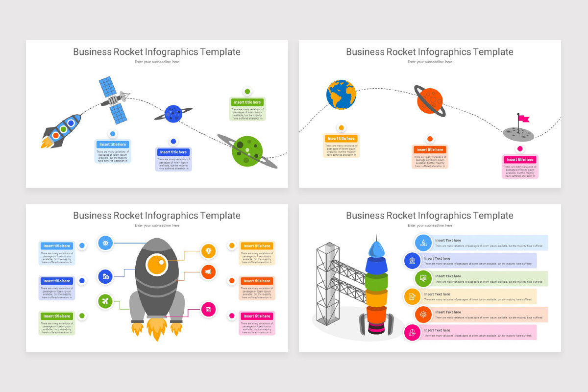Select the Earth globe on the top-right slide

pos(341,95)
